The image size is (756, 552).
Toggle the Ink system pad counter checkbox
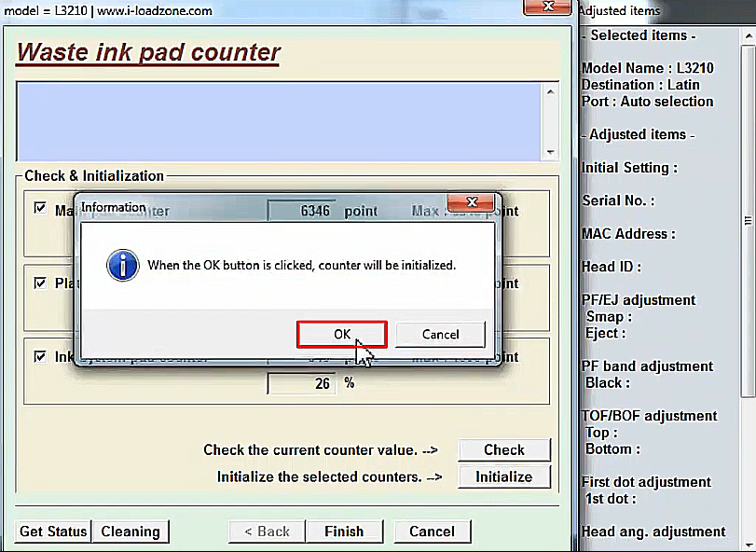click(x=40, y=356)
